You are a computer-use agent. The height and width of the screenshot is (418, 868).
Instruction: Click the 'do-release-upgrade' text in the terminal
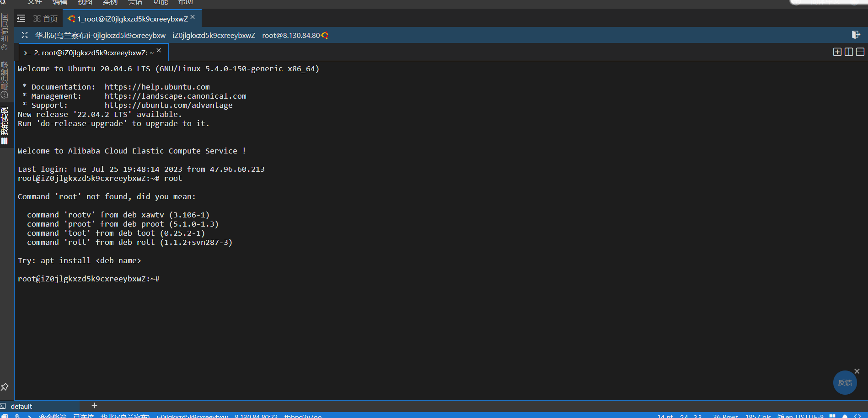(82, 123)
